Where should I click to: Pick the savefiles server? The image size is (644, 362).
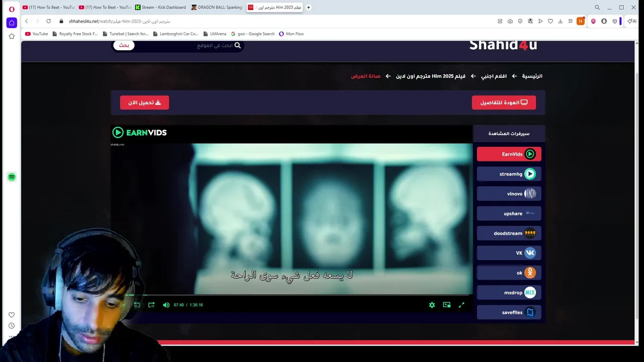(x=509, y=312)
